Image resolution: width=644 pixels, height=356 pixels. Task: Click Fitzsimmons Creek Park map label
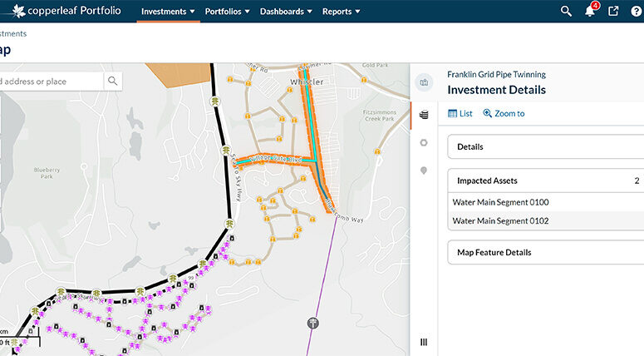(x=380, y=115)
